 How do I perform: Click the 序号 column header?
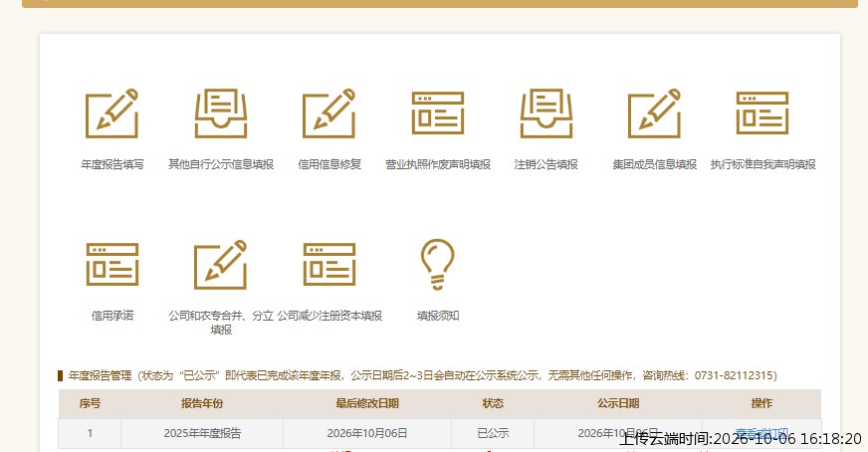pos(90,403)
